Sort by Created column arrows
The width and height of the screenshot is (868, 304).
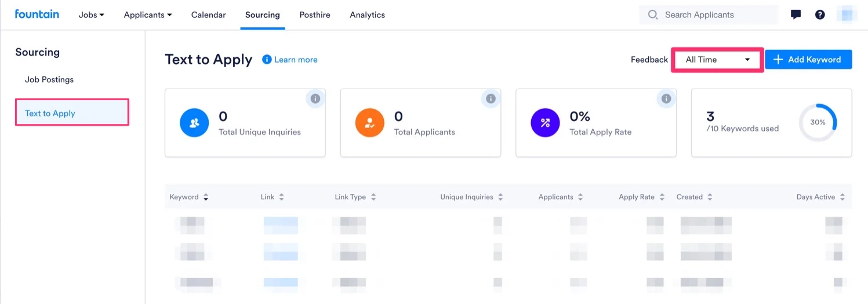(710, 197)
